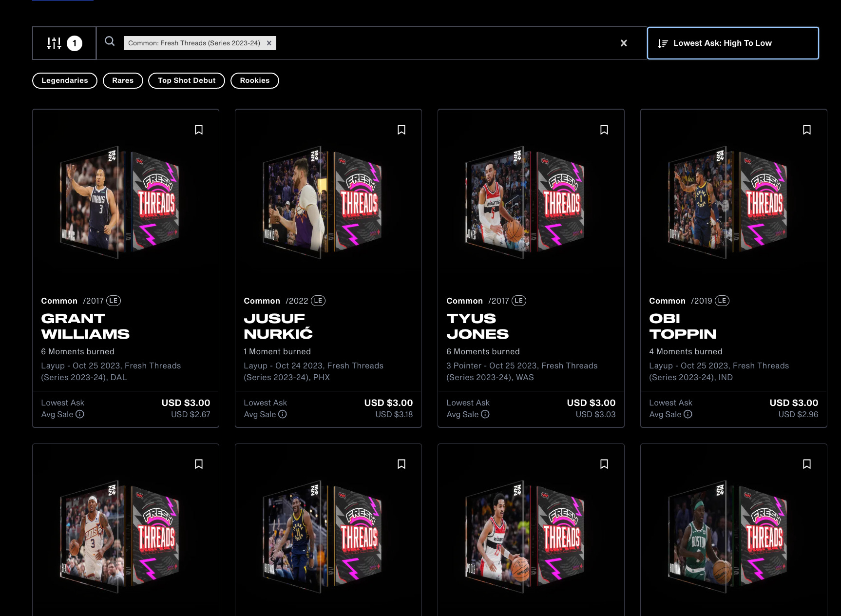The image size is (841, 616).
Task: Bookmark the Grant Williams moment
Action: pos(199,130)
